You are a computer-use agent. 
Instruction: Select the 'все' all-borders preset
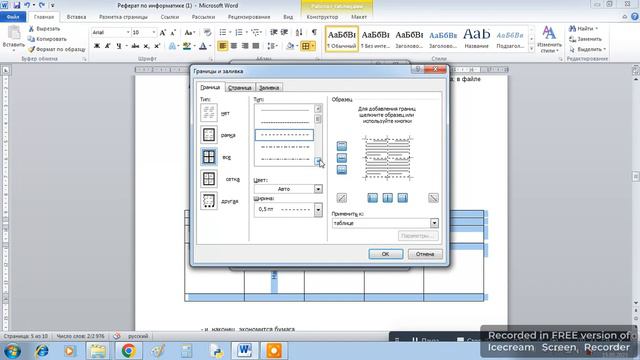tap(209, 157)
